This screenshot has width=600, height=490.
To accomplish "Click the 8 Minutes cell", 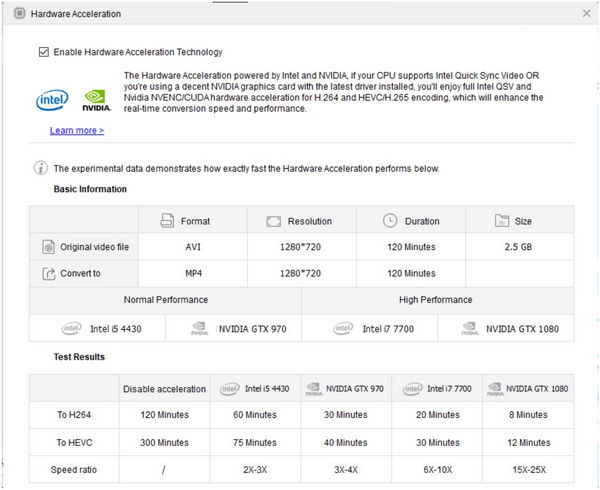I will click(x=528, y=415).
